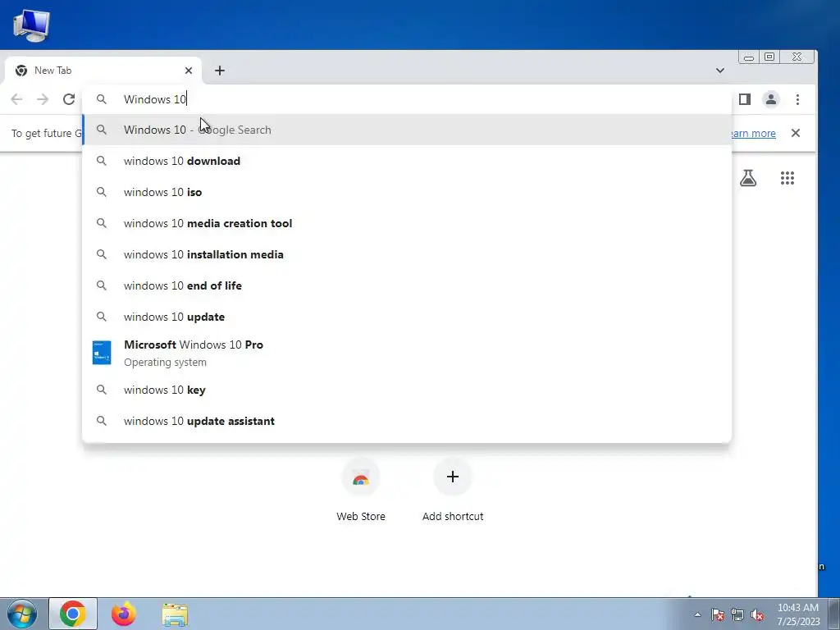
Task: Select suggestion windows 10 installation media
Action: tap(407, 254)
